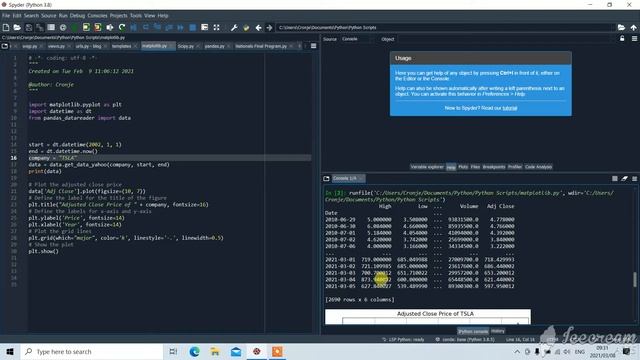Click the Save all files icon

tap(40, 27)
